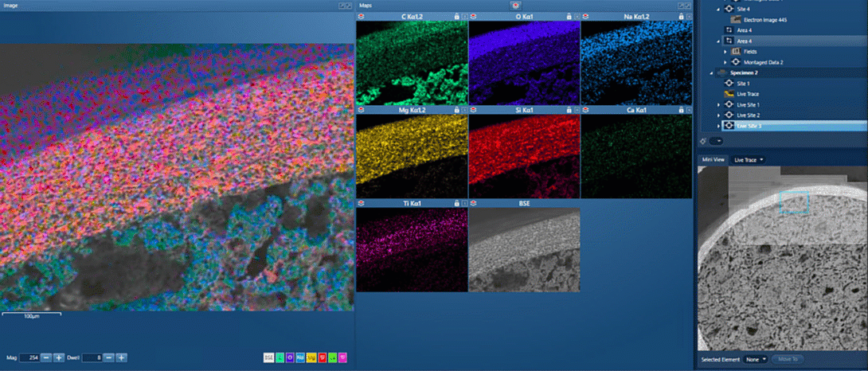Click the pink Ti color swatch in legend
This screenshot has height=371, width=868.
tap(342, 358)
